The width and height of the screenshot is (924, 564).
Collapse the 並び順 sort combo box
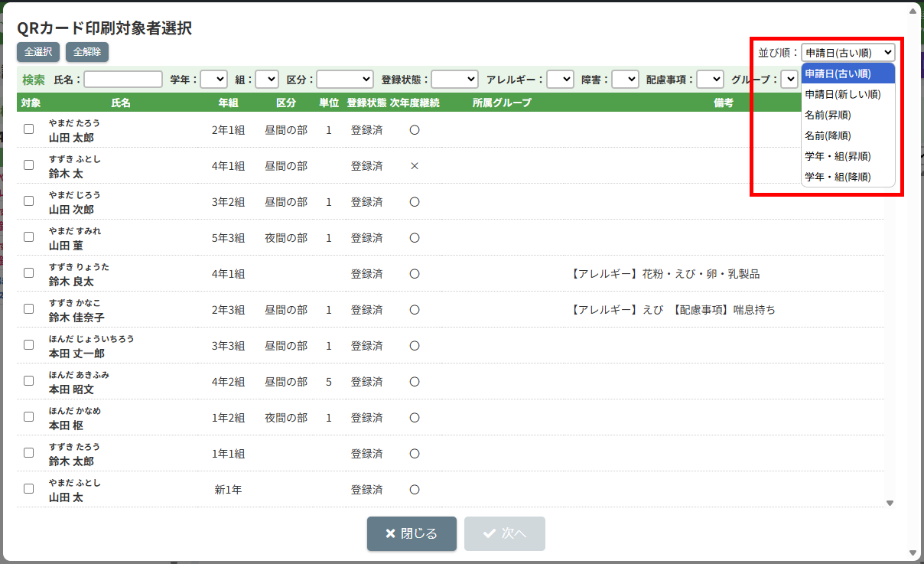848,53
